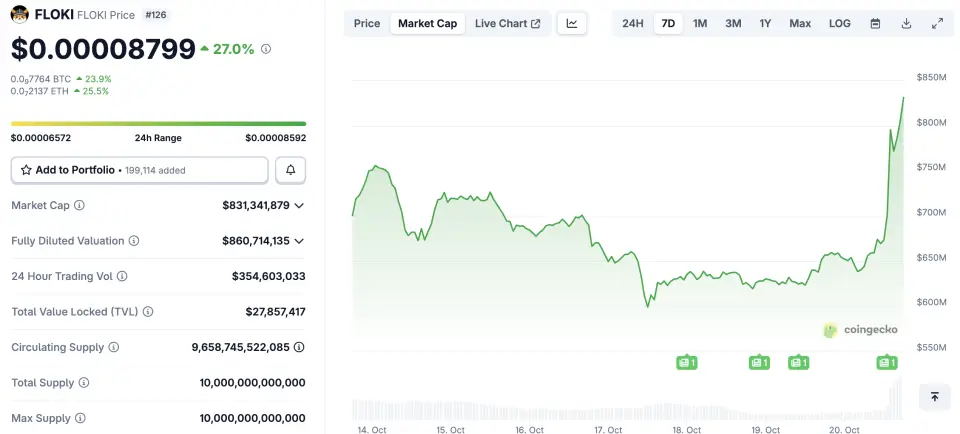Expand the Fully Diluted Valuation chevron
The width and height of the screenshot is (960, 434).
[x=299, y=241]
